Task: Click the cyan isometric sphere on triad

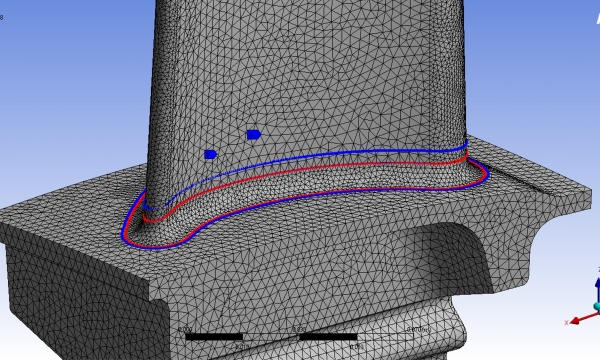Action: click(597, 306)
